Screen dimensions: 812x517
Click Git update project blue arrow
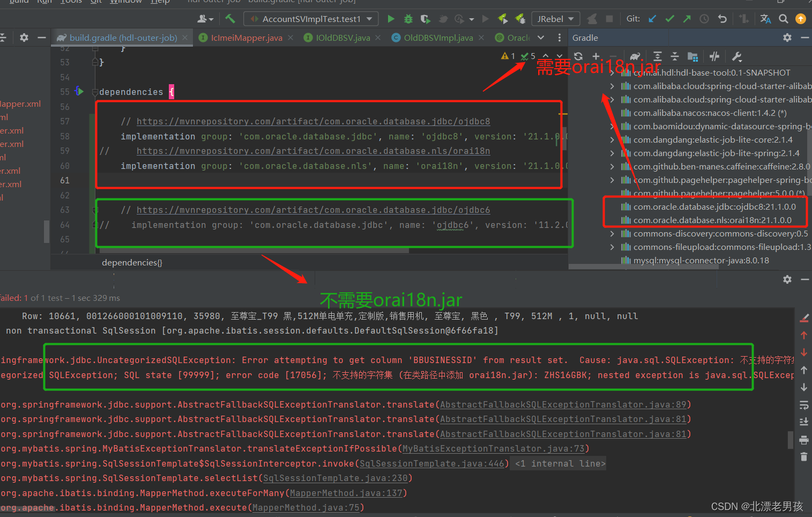[x=652, y=19]
